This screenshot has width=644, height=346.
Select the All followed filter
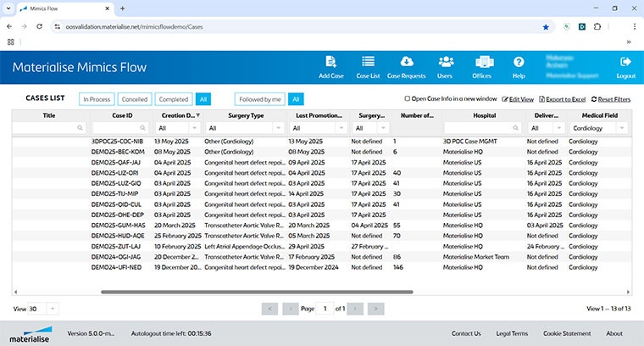pos(296,99)
